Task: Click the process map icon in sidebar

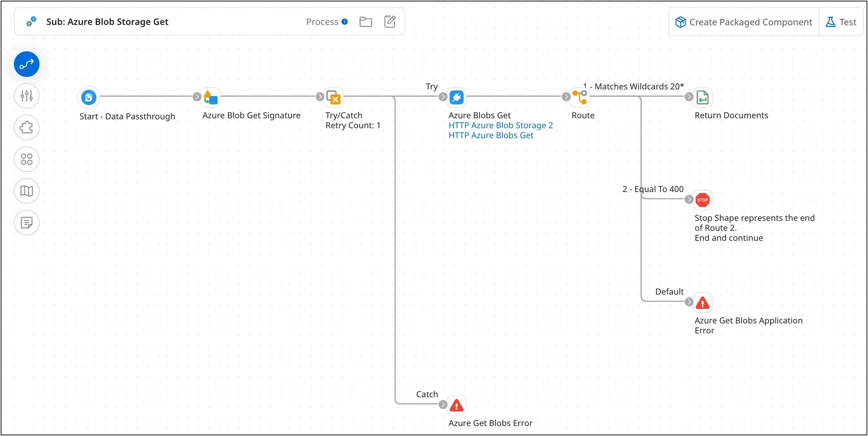Action: pos(26,191)
